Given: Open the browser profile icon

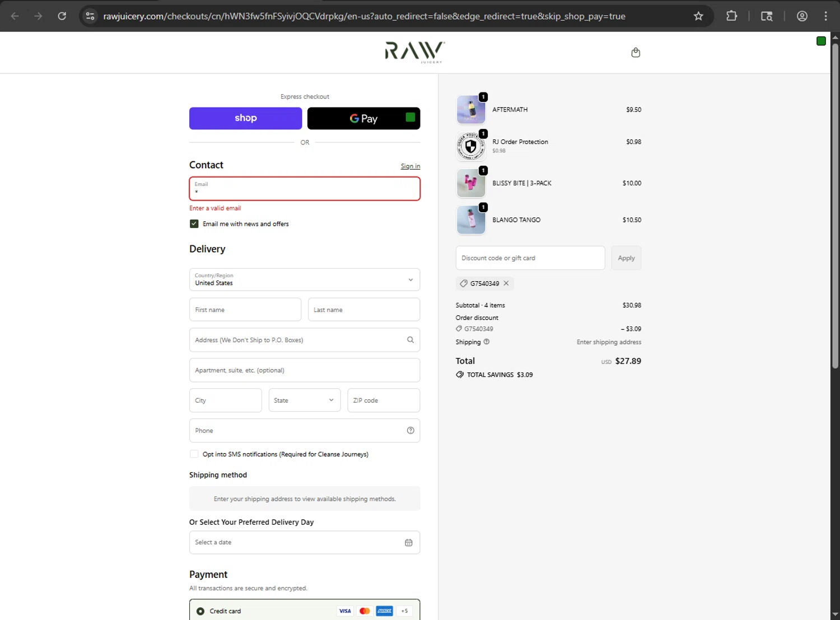Looking at the screenshot, I should 802,16.
